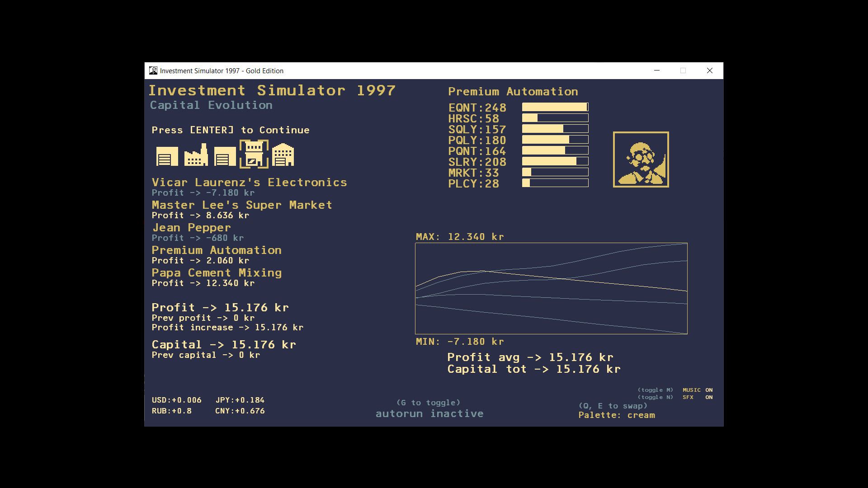Select Papa Cement Mixing company
Viewport: 868px width, 488px height.
(x=217, y=272)
